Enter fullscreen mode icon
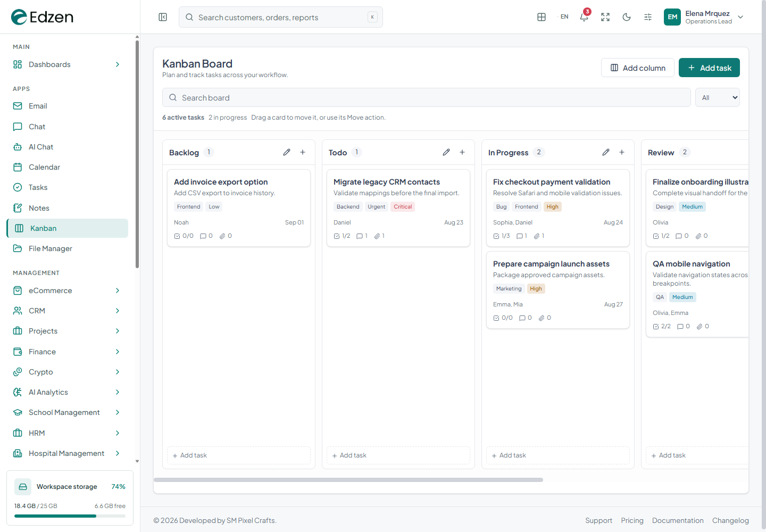The height and width of the screenshot is (532, 766). tap(605, 17)
